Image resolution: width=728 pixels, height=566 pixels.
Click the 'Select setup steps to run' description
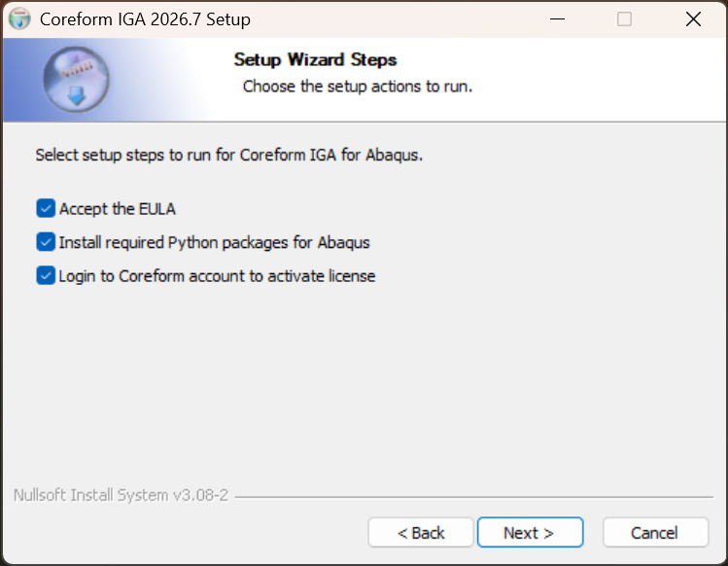tap(229, 155)
